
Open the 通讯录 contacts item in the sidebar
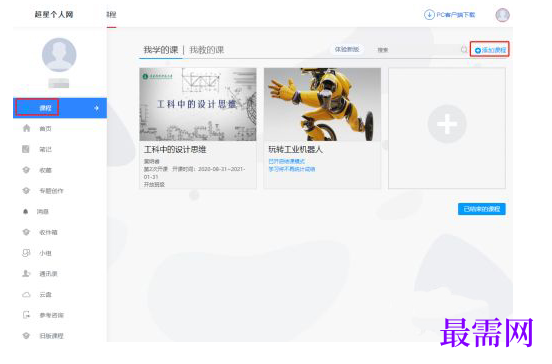point(48,274)
